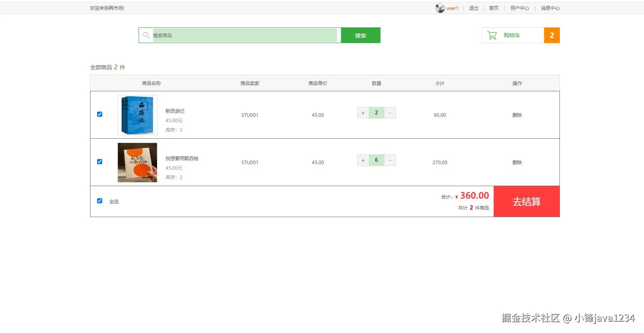Increase quantity of 我想要两颗西柚 with plus
Viewport: 644px width, 333px height.
click(363, 160)
